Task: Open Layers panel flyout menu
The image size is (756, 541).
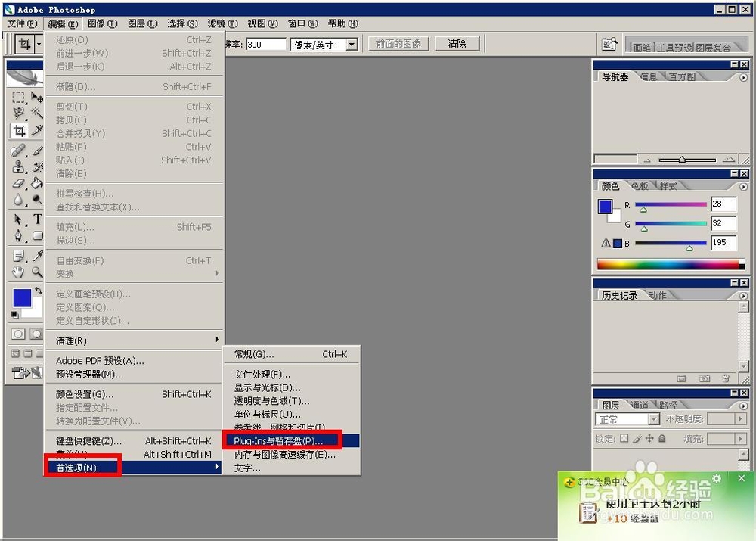Action: 743,406
